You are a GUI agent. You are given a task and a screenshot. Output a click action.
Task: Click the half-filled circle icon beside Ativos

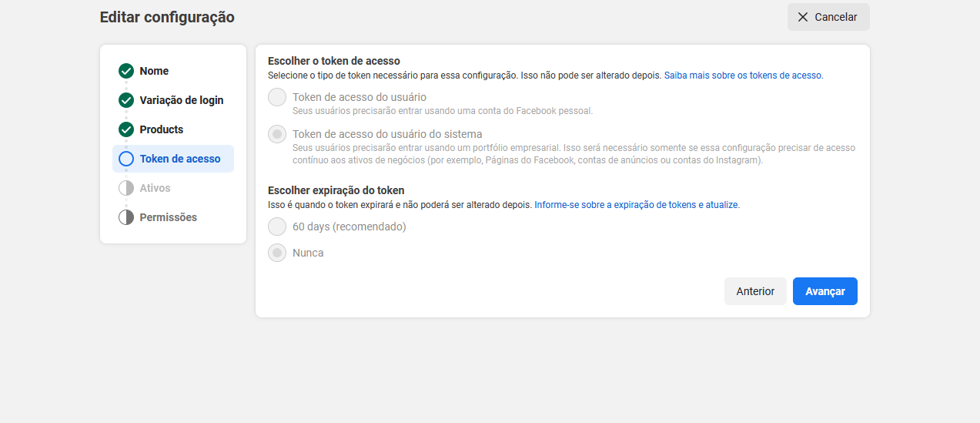pos(126,188)
